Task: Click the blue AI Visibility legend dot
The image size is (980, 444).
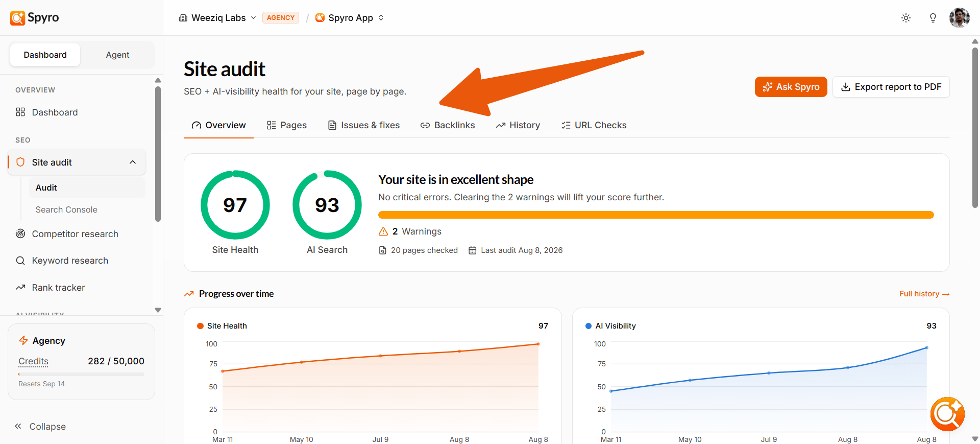Action: click(x=589, y=326)
